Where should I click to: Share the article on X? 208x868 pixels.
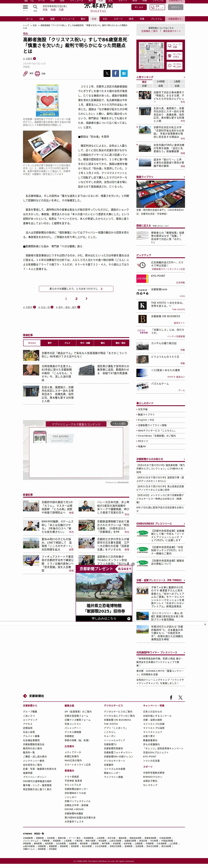[x=107, y=73]
